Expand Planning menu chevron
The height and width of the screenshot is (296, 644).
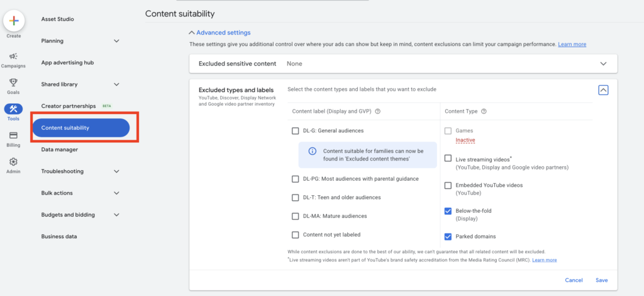point(116,41)
